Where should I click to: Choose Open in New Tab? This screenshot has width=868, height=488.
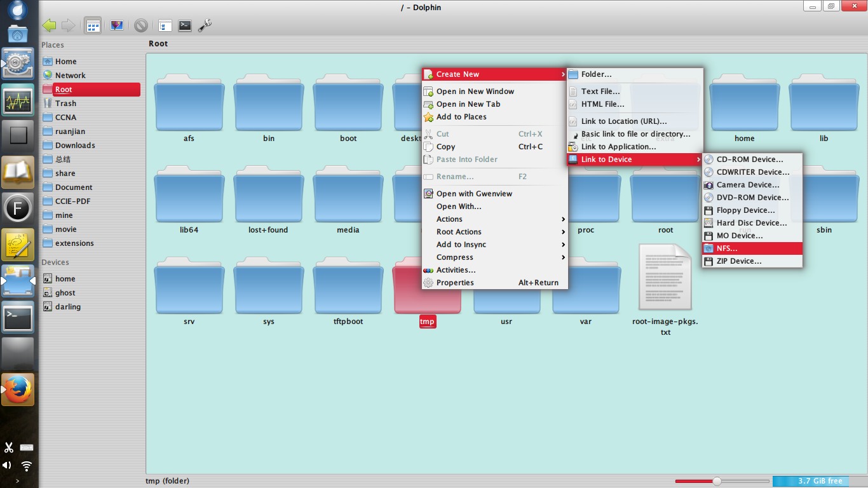pyautogui.click(x=494, y=104)
